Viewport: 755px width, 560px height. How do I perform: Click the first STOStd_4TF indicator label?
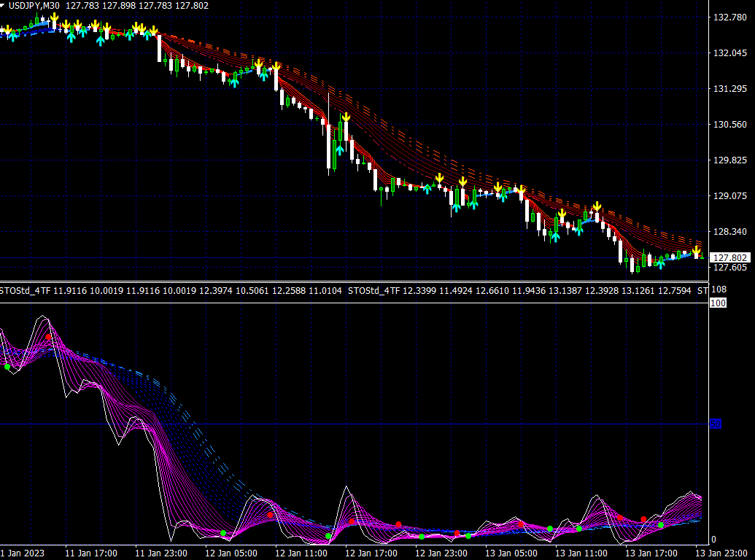26,291
